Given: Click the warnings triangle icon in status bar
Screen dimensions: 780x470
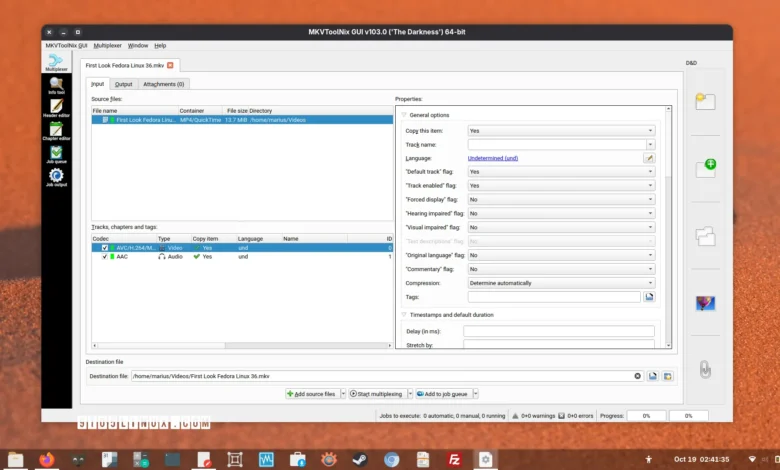Looking at the screenshot, I should (x=515, y=416).
